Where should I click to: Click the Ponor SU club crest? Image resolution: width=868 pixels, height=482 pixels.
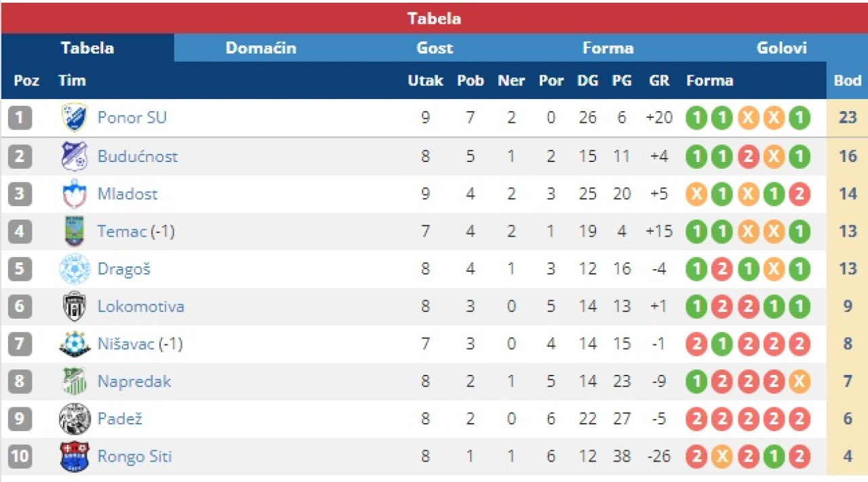click(x=74, y=118)
